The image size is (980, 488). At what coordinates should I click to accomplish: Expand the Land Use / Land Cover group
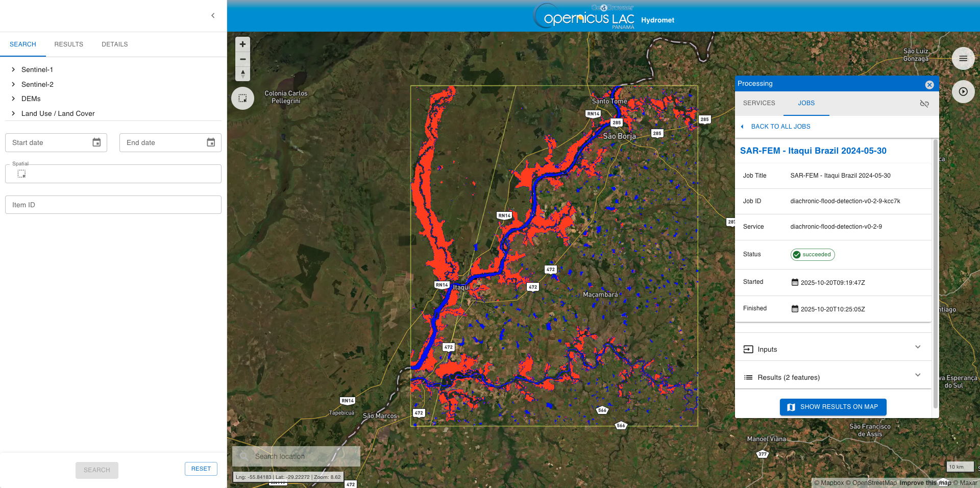13,114
